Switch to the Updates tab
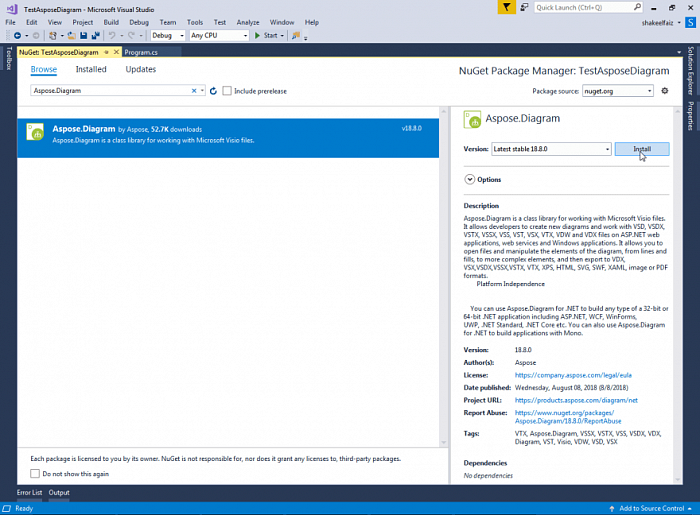Viewport: 700px width, 515px height. pos(141,69)
